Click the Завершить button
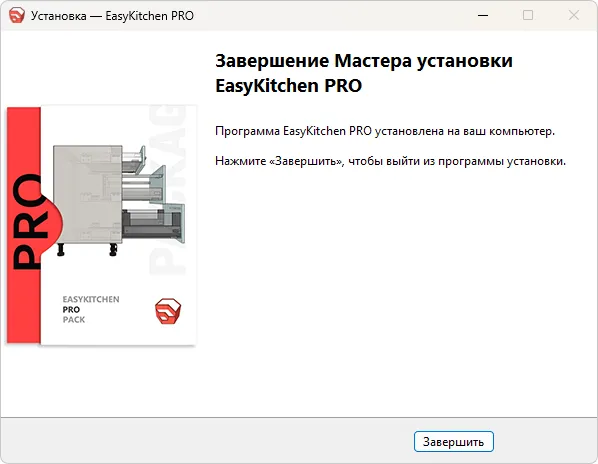598x464 pixels. (x=453, y=442)
